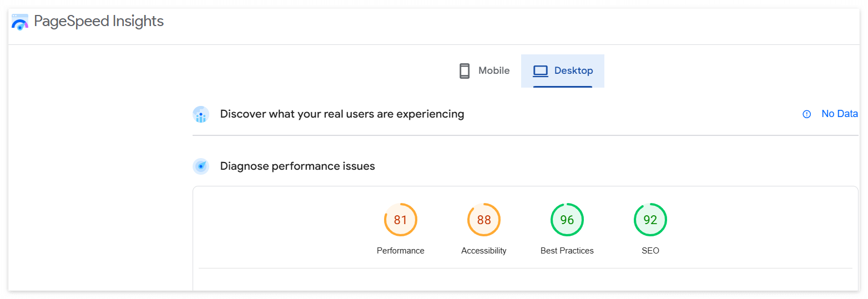Click 'Diagnose performance issues' heading
The width and height of the screenshot is (868, 299).
tap(297, 166)
